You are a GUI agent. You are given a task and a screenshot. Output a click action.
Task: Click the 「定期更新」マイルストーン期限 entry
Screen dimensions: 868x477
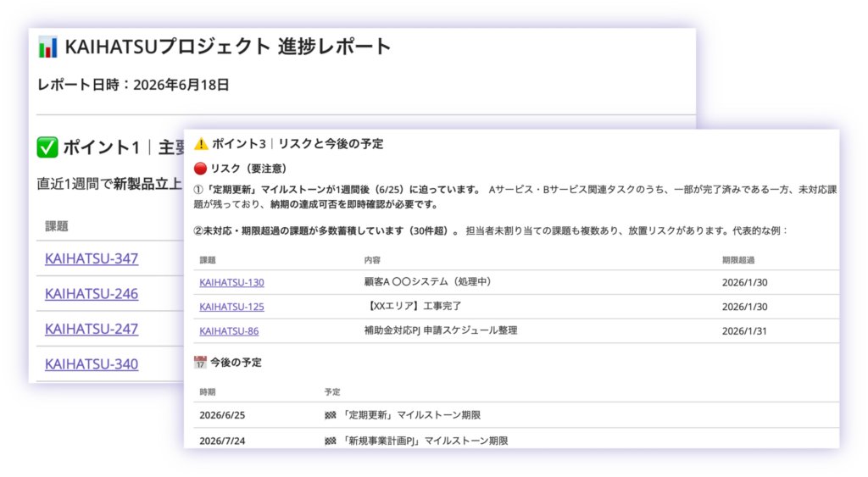click(x=410, y=415)
